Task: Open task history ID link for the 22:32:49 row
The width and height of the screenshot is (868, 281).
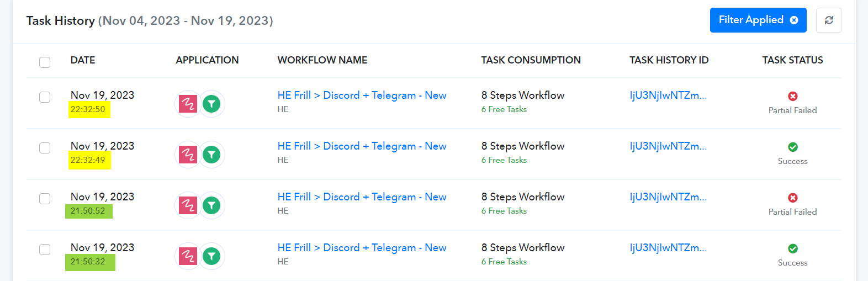Action: click(x=668, y=146)
